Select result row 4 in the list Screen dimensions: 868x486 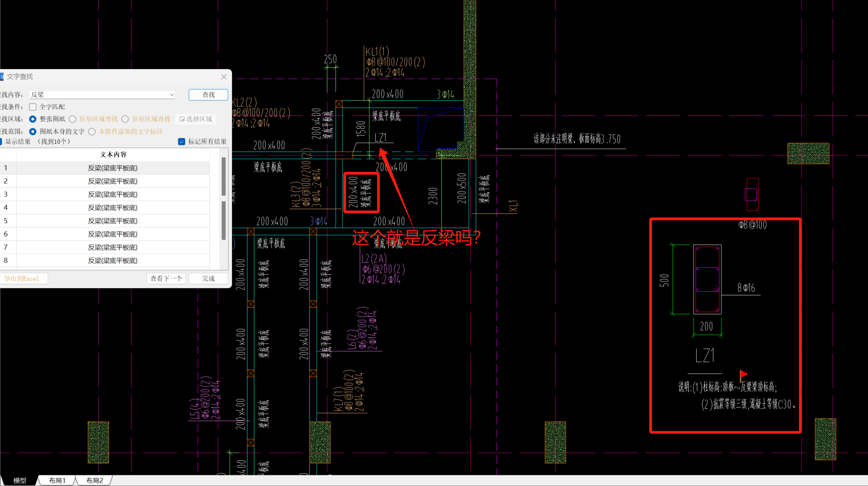[x=113, y=208]
